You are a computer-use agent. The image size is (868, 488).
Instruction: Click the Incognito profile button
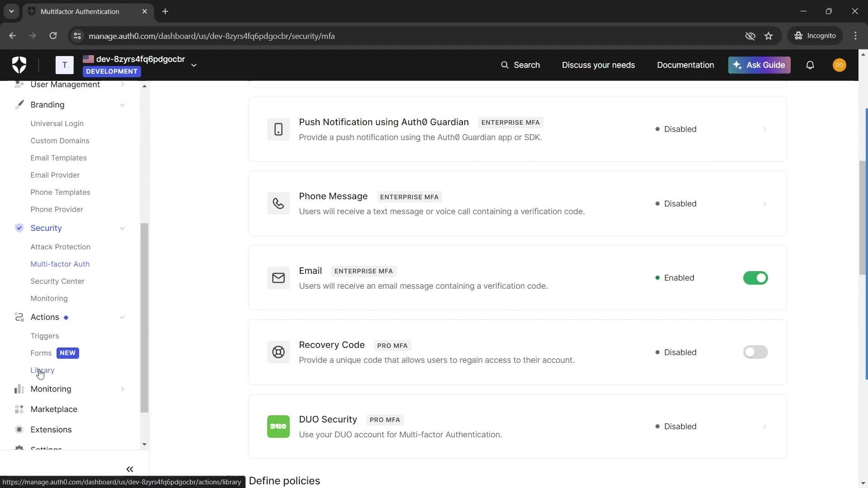click(816, 36)
